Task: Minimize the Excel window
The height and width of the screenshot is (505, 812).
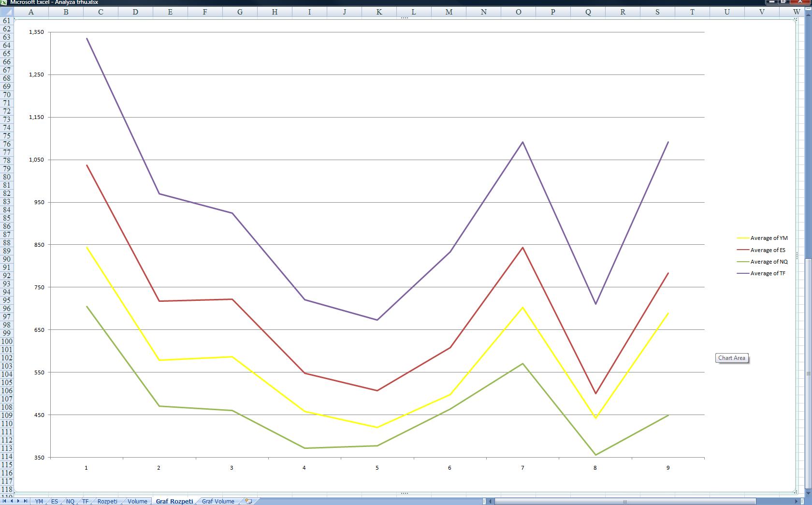Action: pos(772,2)
